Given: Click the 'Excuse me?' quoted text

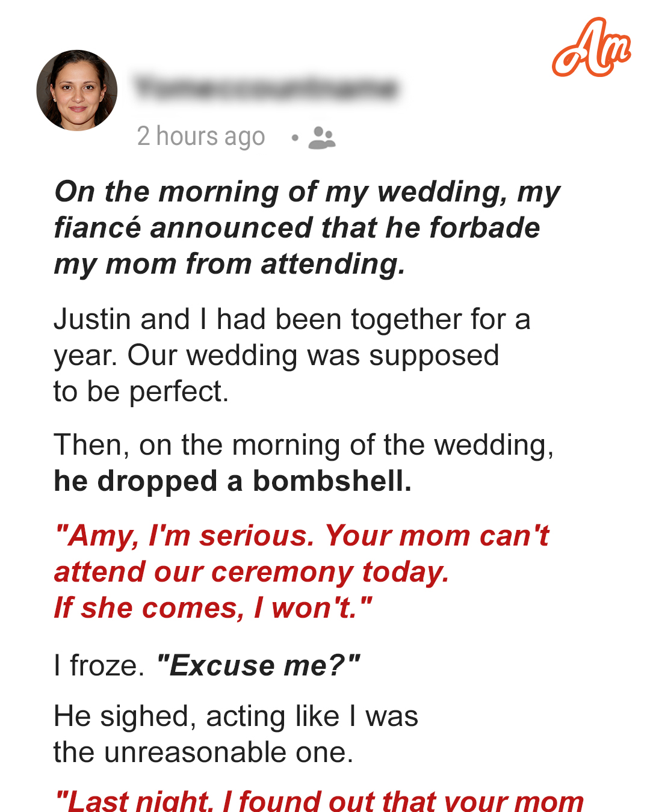Looking at the screenshot, I should 258,666.
